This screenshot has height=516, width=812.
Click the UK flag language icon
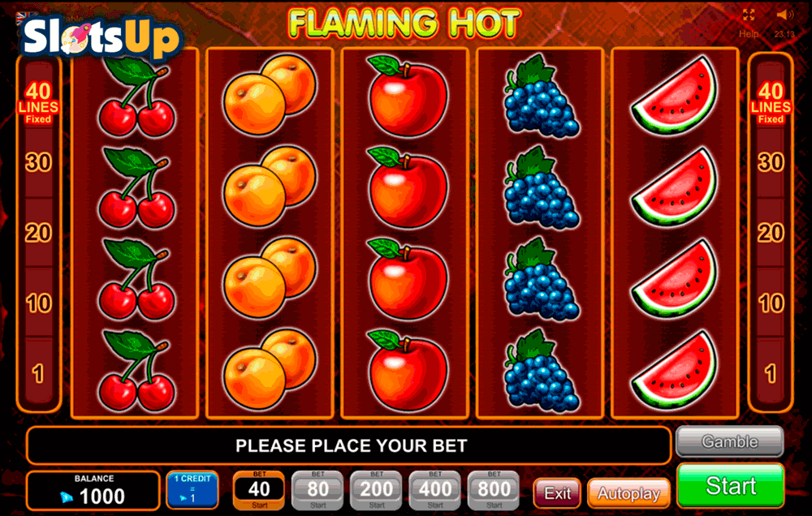point(22,18)
